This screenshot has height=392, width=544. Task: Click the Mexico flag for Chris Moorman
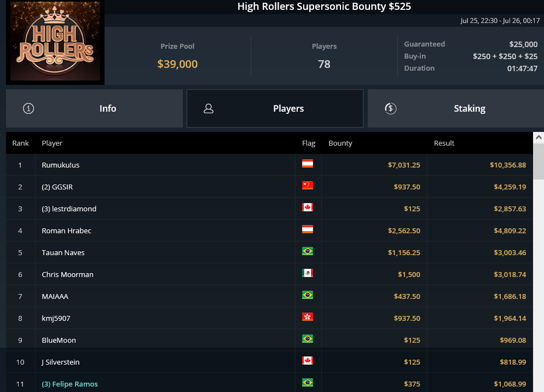[308, 273]
